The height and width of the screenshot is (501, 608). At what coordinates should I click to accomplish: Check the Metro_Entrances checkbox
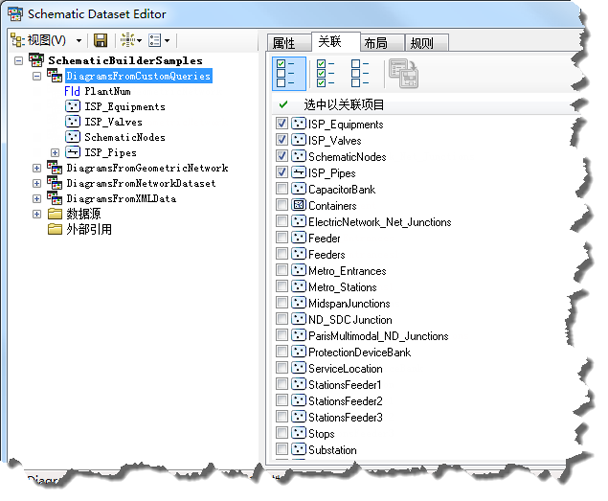click(282, 270)
